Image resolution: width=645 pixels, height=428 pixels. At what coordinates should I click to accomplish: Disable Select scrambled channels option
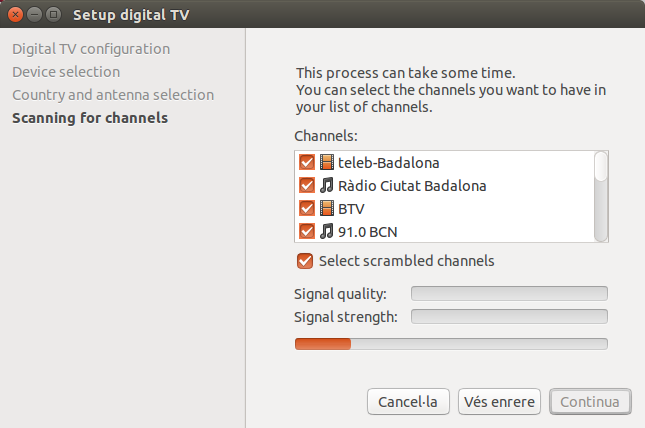(305, 261)
